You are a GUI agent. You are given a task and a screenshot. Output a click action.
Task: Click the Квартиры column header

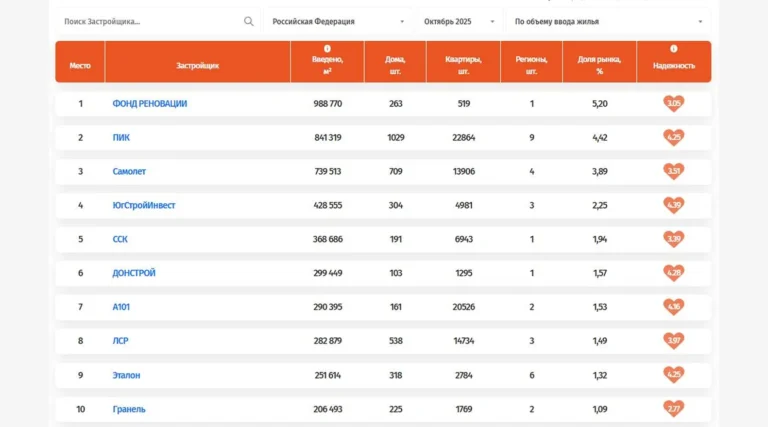point(463,65)
